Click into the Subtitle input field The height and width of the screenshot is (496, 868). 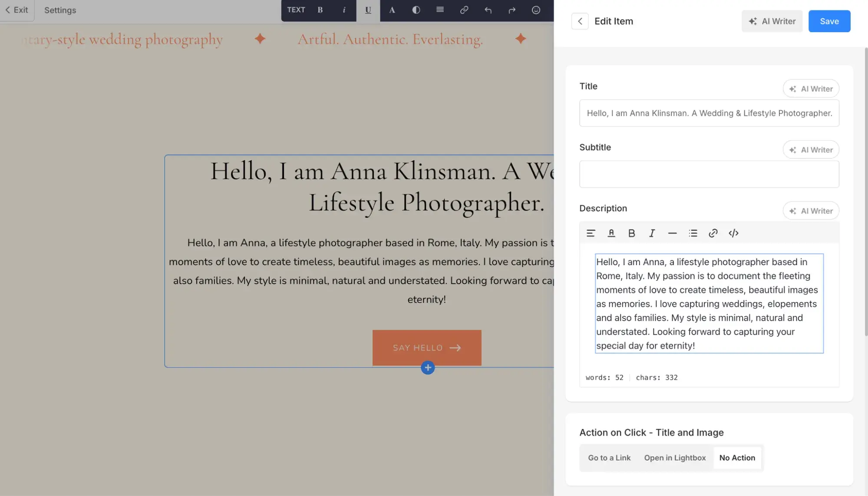pos(709,174)
